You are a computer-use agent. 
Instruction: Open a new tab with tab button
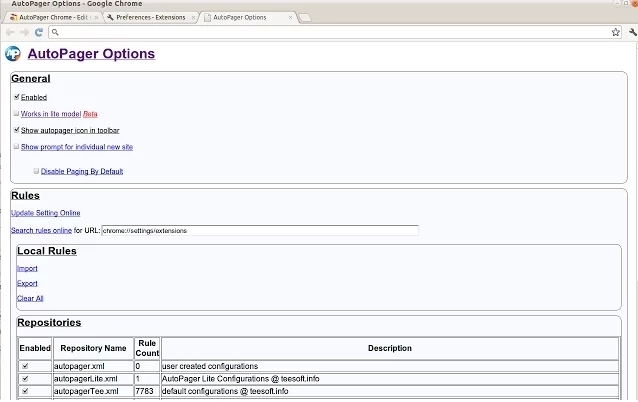pos(304,17)
